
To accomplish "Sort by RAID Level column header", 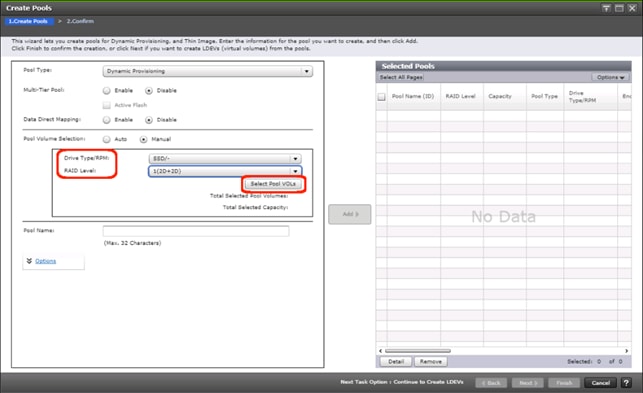I will [x=461, y=96].
